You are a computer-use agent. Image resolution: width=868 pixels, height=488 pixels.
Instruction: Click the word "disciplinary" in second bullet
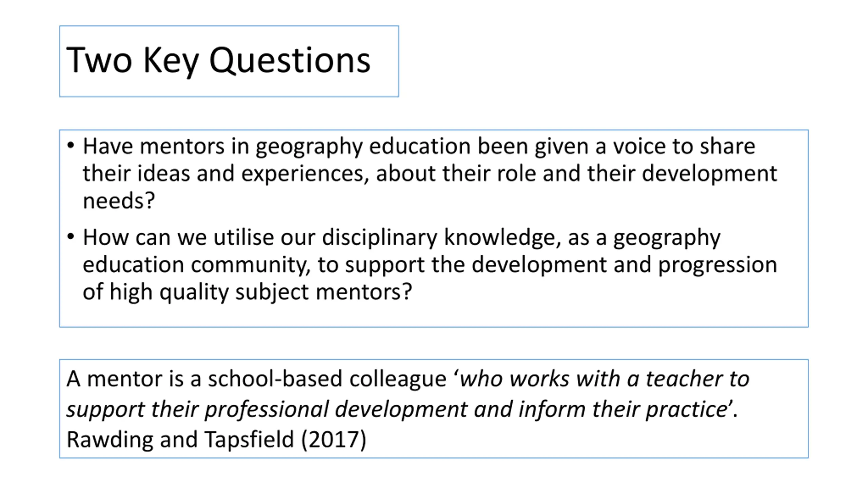point(379,238)
